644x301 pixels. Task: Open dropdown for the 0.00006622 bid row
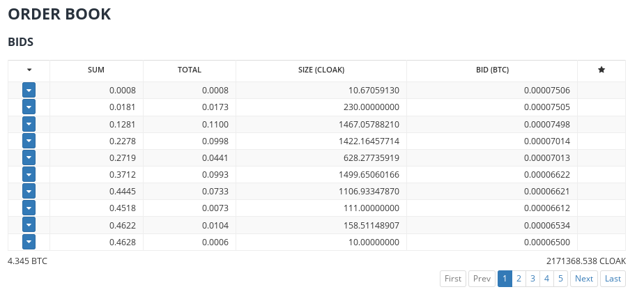pyautogui.click(x=29, y=174)
